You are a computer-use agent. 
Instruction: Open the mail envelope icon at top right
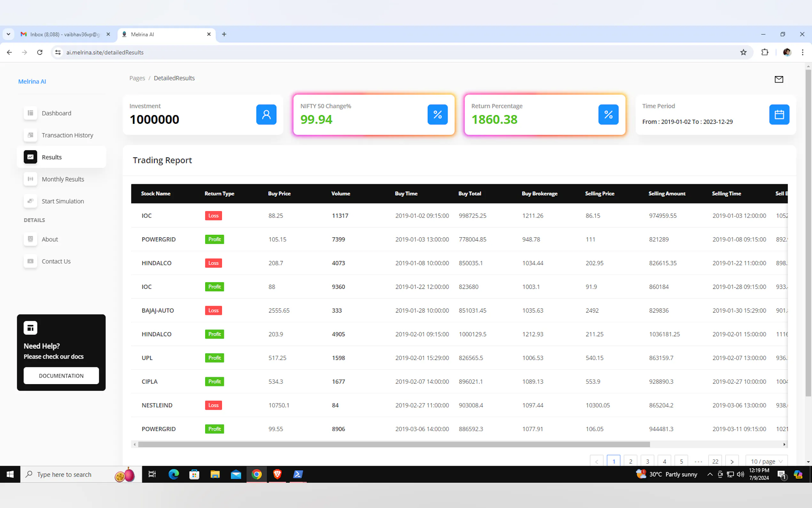click(x=778, y=79)
